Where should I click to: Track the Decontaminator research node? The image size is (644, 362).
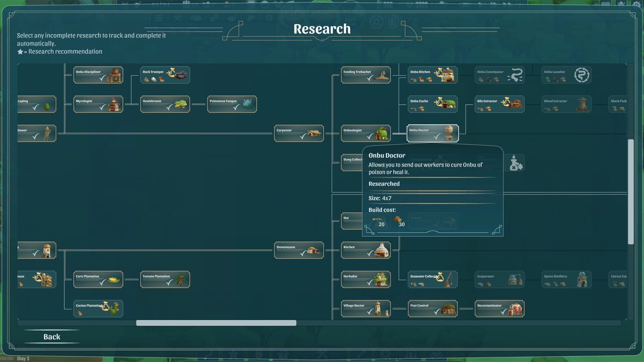[499, 308]
